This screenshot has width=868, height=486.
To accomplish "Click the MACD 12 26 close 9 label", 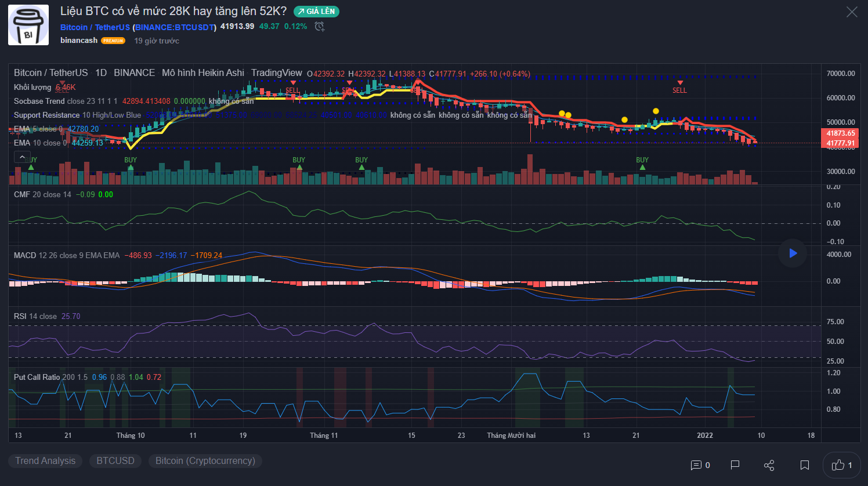I will (67, 255).
